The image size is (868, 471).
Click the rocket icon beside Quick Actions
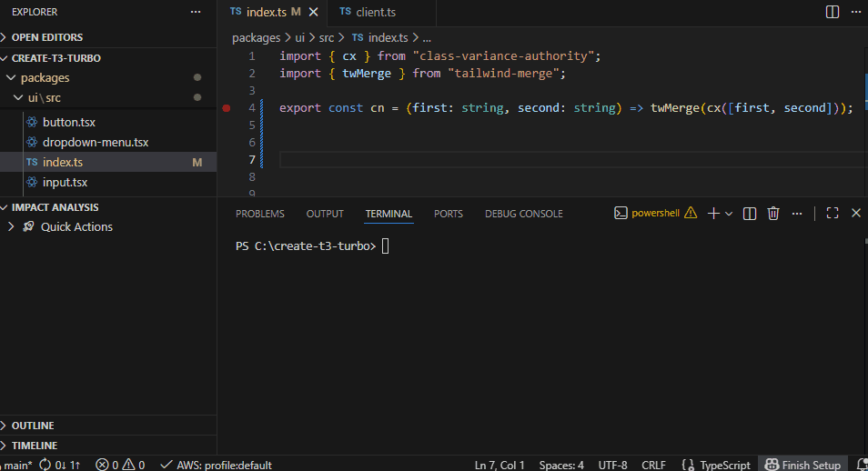[28, 227]
